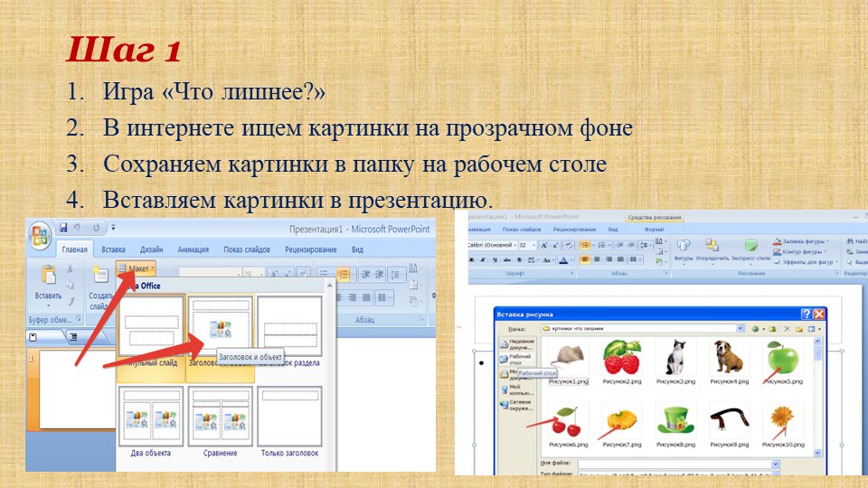Open Эффекты для фигур dropdown
Viewport: 868px width, 488px height.
806,262
